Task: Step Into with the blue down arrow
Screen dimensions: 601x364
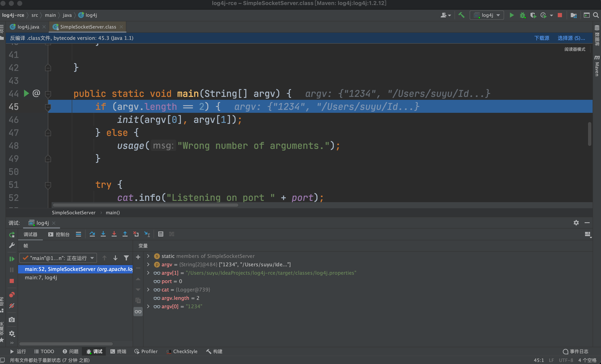Action: 103,234
